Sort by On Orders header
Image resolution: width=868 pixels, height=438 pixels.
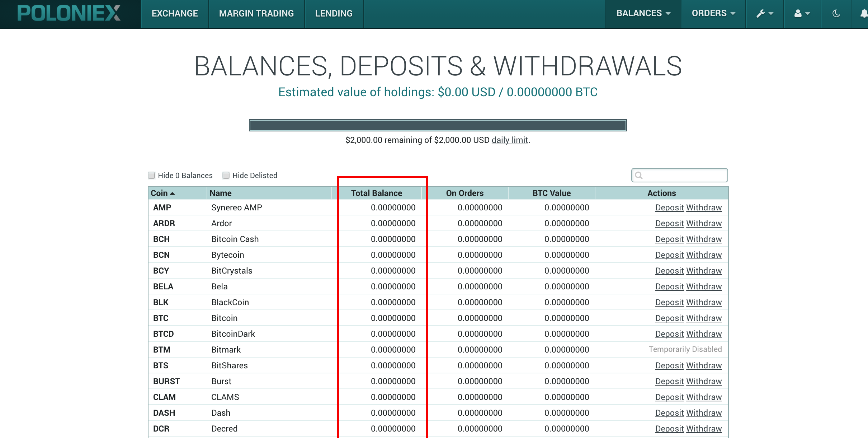coord(465,193)
